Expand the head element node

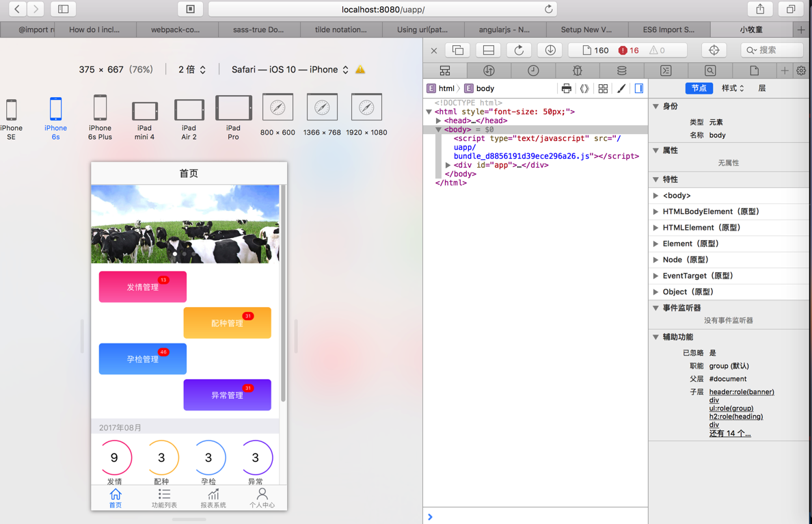tap(439, 120)
